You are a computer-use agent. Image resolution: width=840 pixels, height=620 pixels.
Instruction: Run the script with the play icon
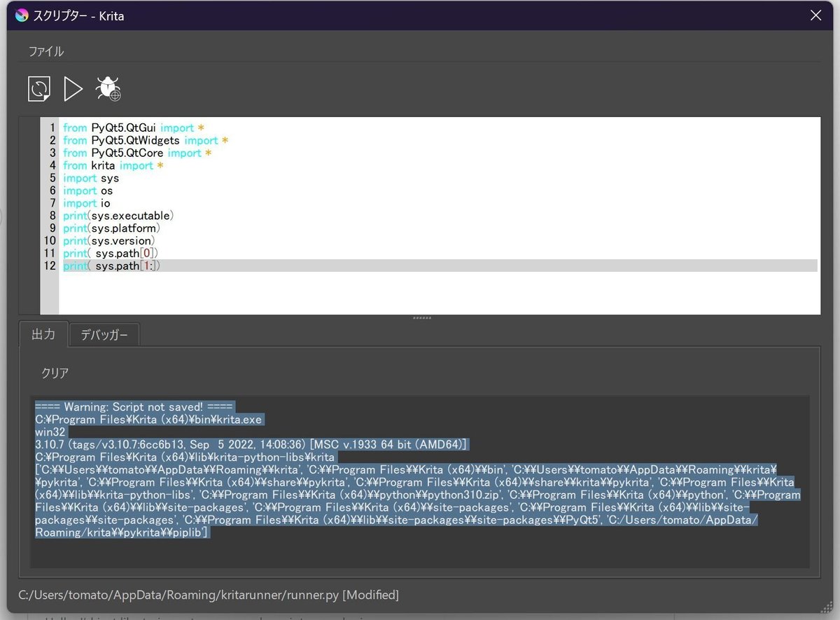pos(73,89)
